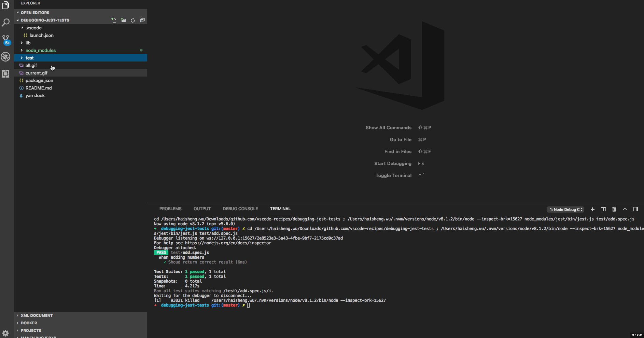Click the all.gif image file icon
Image resolution: width=644 pixels, height=338 pixels.
[x=22, y=65]
